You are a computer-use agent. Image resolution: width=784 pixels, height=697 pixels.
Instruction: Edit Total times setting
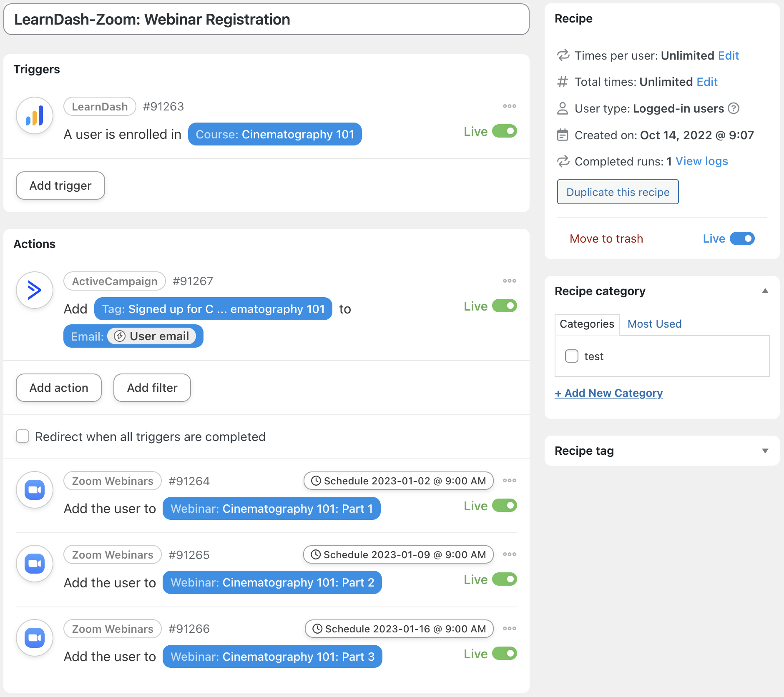[x=707, y=82]
